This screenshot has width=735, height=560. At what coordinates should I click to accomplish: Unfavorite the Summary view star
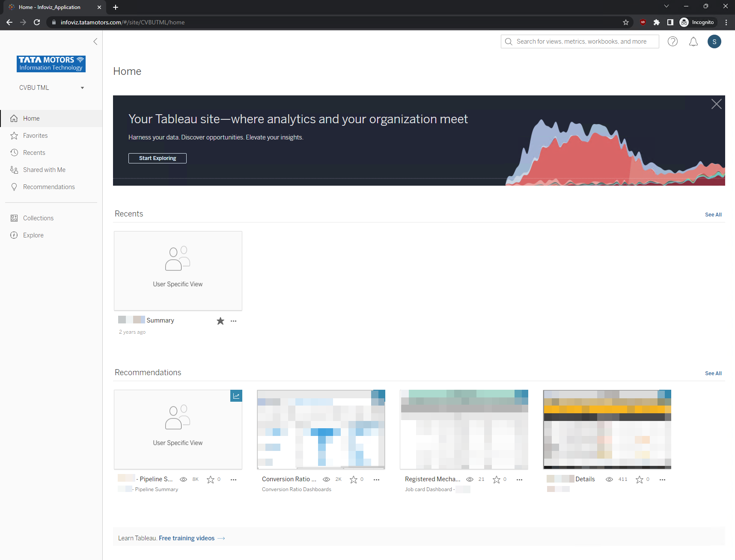[x=220, y=321]
